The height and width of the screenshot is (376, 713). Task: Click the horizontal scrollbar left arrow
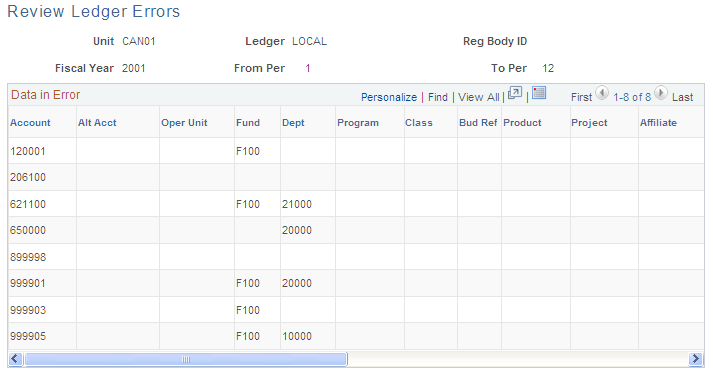tap(15, 359)
